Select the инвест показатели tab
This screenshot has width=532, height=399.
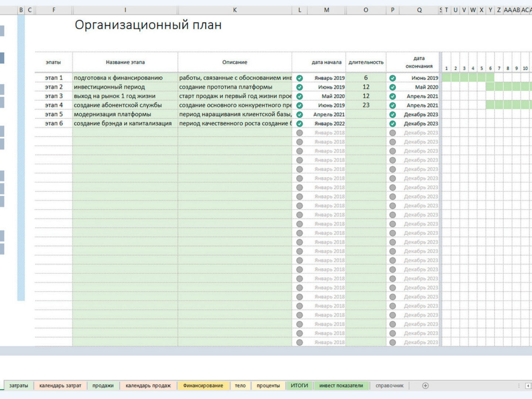pyautogui.click(x=341, y=386)
